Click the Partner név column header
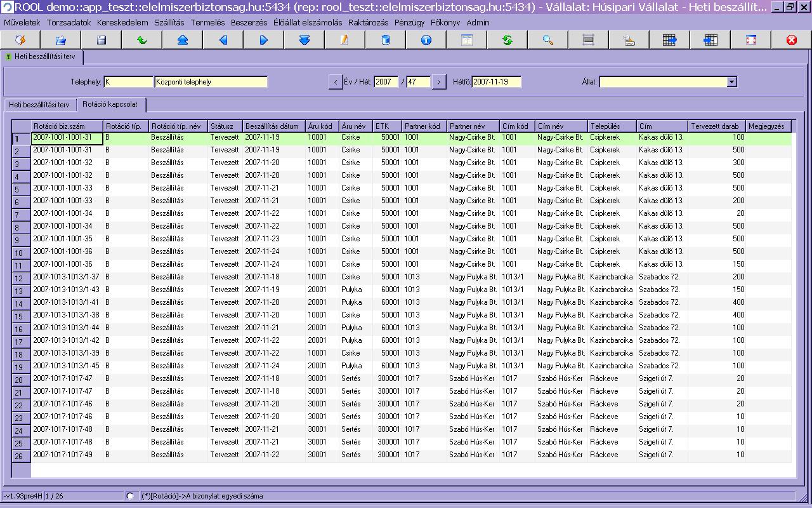Screen dimensions: 812x508 coord(473,126)
